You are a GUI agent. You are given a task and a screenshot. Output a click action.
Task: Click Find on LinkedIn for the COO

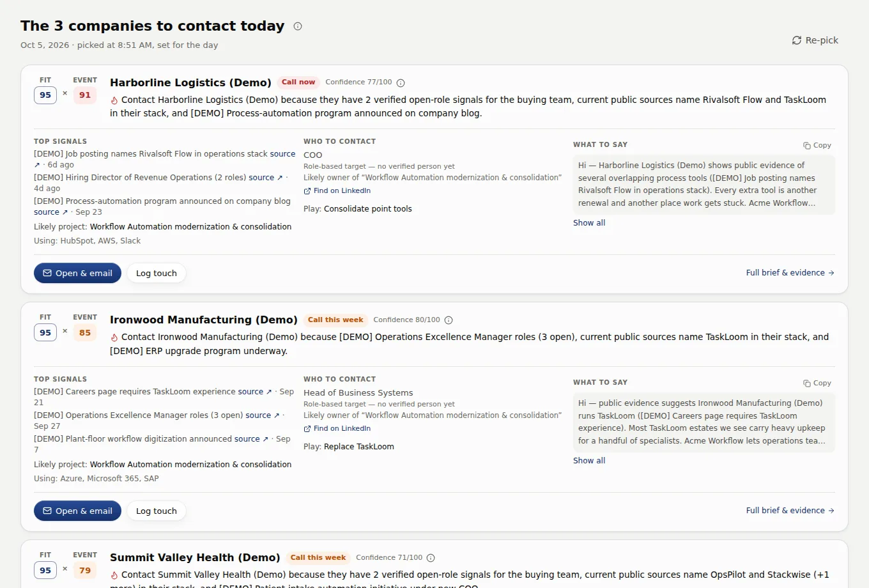(x=337, y=190)
